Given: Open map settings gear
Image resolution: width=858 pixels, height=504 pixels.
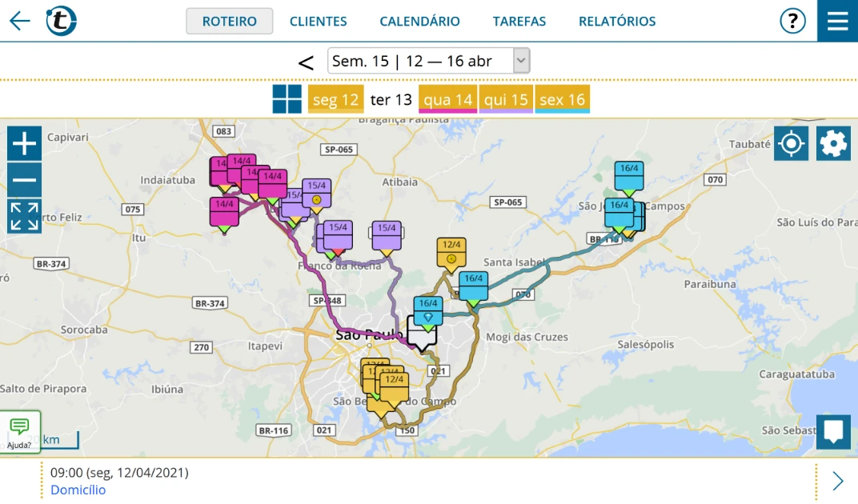Looking at the screenshot, I should [833, 144].
